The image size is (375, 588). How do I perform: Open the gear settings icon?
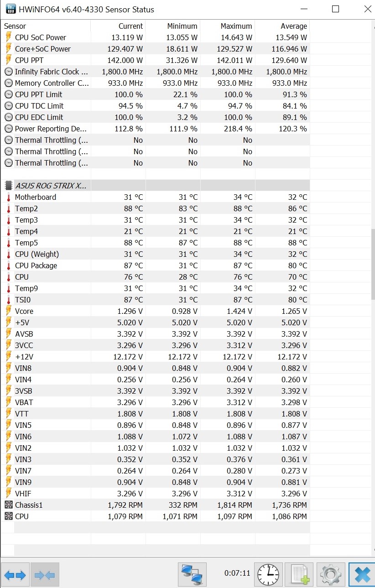click(x=331, y=574)
